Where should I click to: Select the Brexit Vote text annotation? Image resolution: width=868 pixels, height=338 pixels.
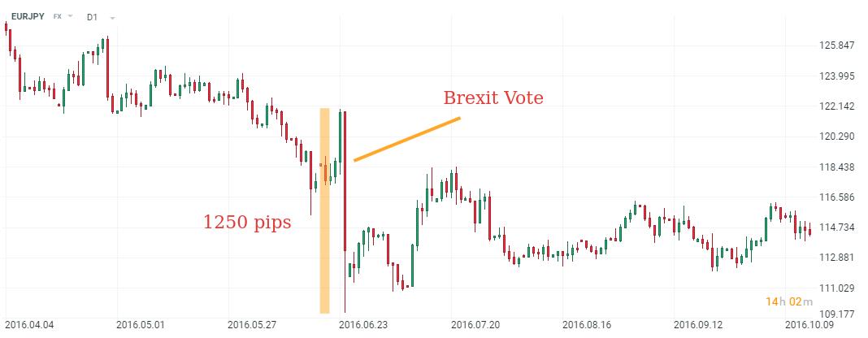point(493,98)
